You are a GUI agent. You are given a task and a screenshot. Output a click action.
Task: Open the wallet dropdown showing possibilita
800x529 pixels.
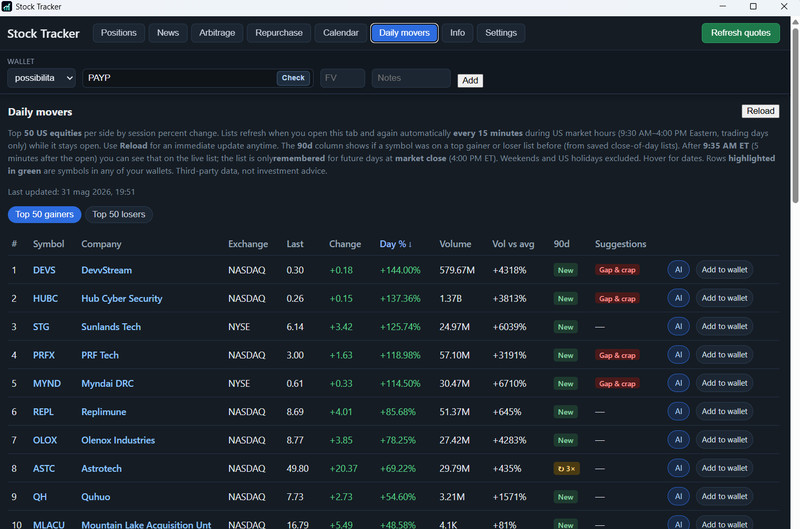click(41, 78)
